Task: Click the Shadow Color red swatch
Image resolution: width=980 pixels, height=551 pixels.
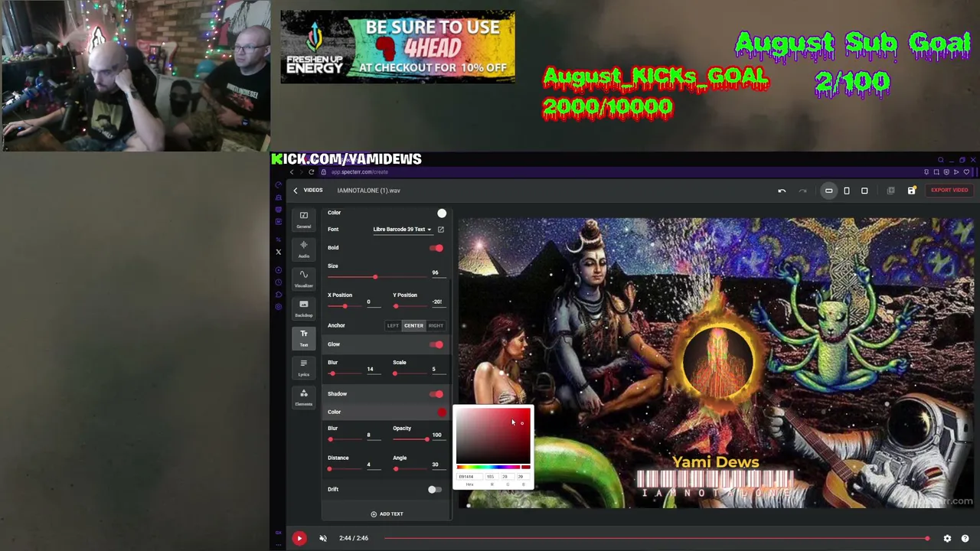Action: (x=442, y=412)
